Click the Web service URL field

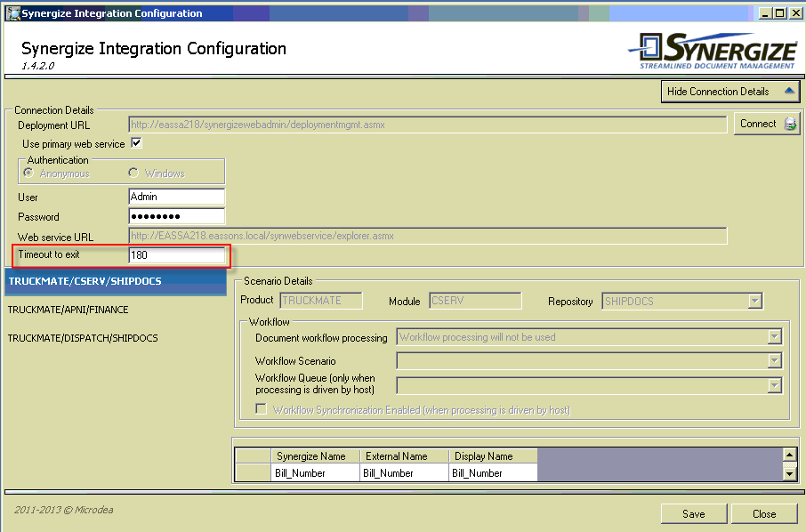427,236
